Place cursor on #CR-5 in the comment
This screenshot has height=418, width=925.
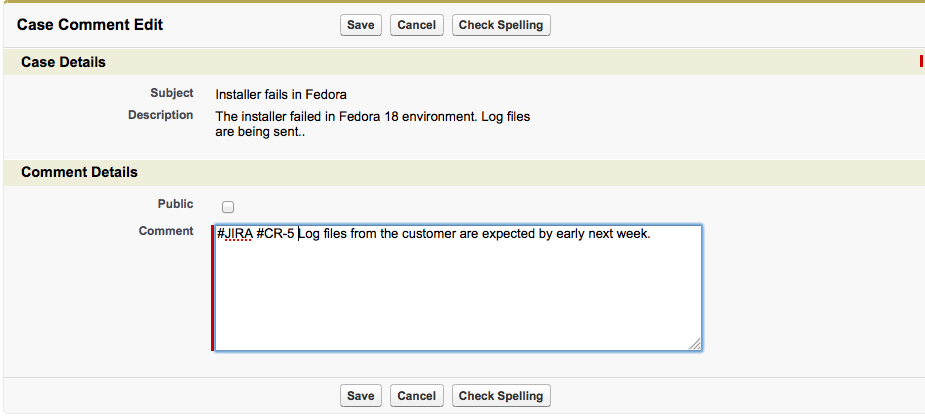pyautogui.click(x=275, y=235)
